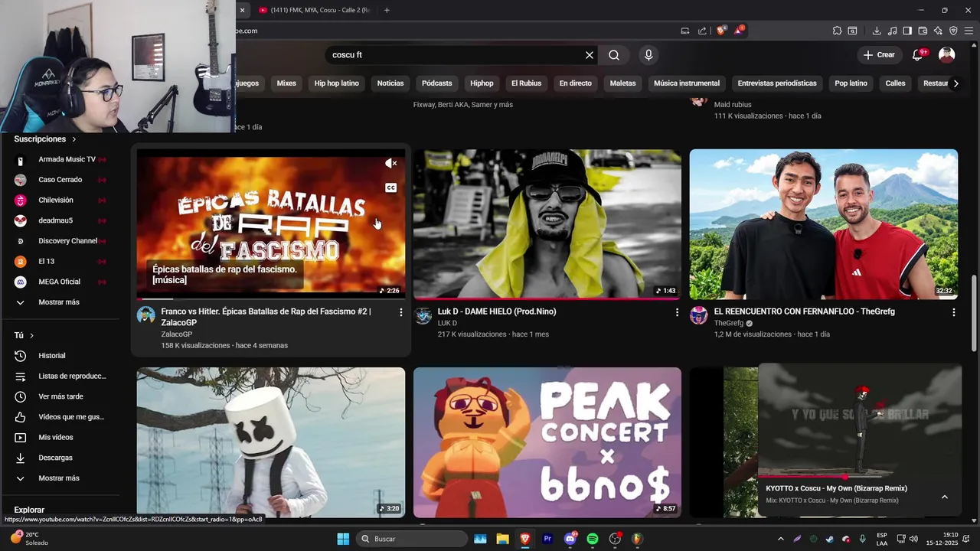Viewport: 980px width, 551px height.
Task: Open EL REENCUENTRO CON FERNANFLOO thumbnail
Action: coord(824,223)
